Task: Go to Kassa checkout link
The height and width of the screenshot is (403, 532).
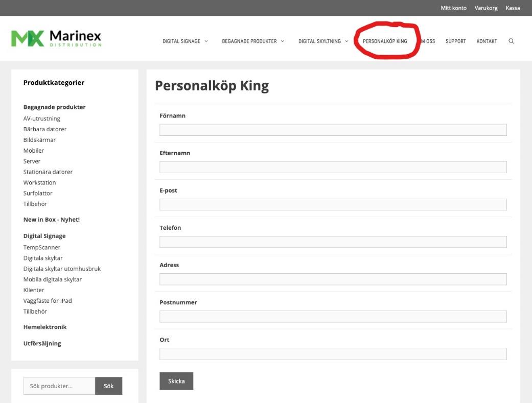Action: pos(513,8)
